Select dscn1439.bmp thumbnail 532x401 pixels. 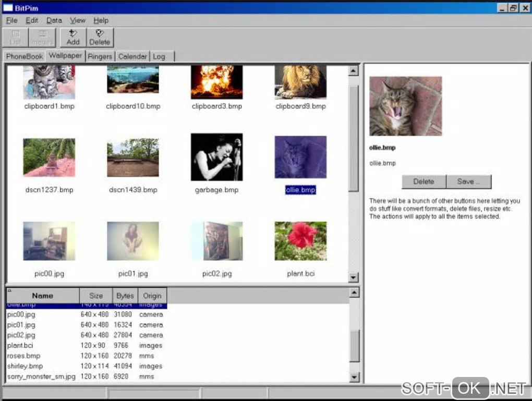(x=133, y=157)
